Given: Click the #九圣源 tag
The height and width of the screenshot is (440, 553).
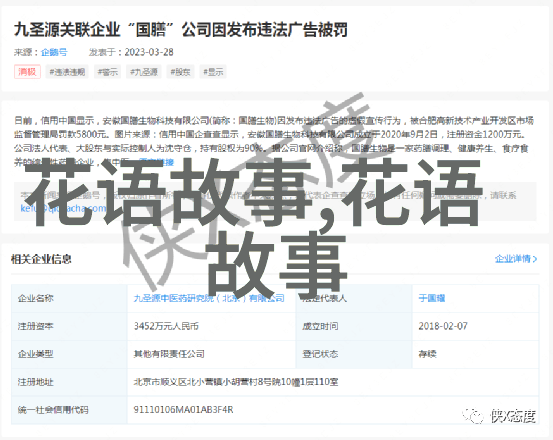Looking at the screenshot, I should [x=144, y=72].
